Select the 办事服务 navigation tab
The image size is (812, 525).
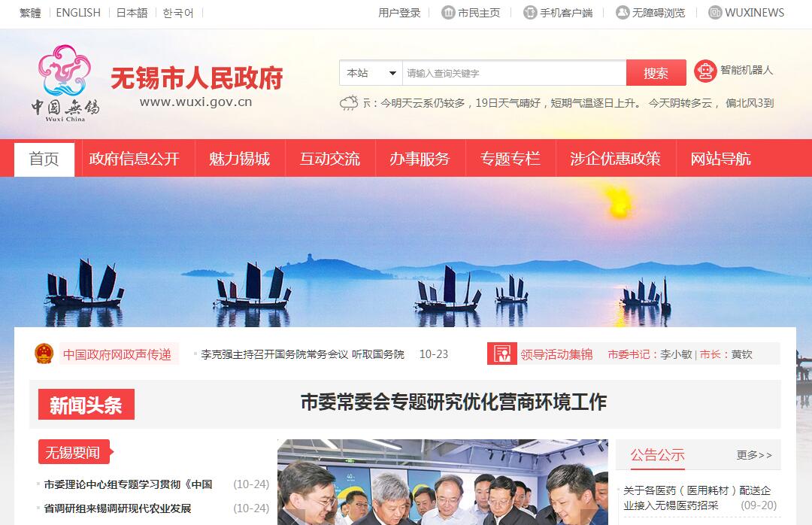[420, 159]
